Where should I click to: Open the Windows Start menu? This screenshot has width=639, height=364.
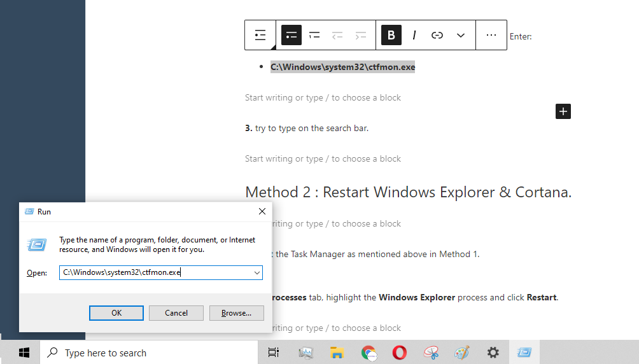(x=24, y=353)
